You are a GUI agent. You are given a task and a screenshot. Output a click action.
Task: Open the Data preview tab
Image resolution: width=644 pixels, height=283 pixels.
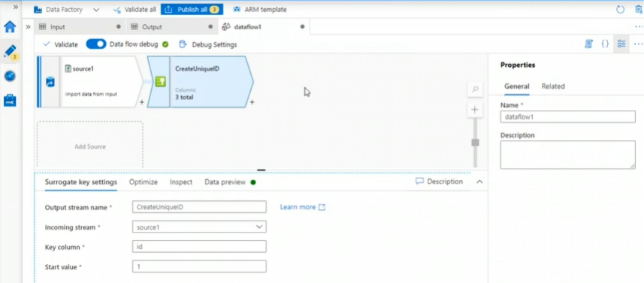tap(225, 182)
